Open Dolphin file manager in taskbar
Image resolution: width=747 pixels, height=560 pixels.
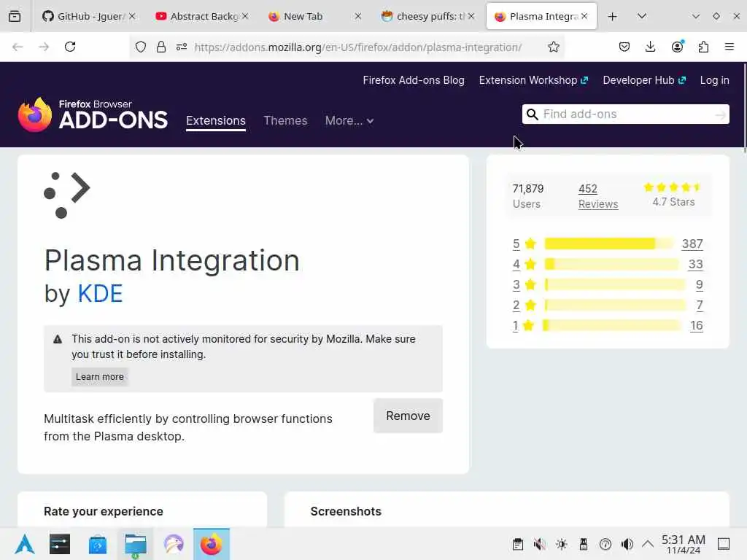pos(135,544)
